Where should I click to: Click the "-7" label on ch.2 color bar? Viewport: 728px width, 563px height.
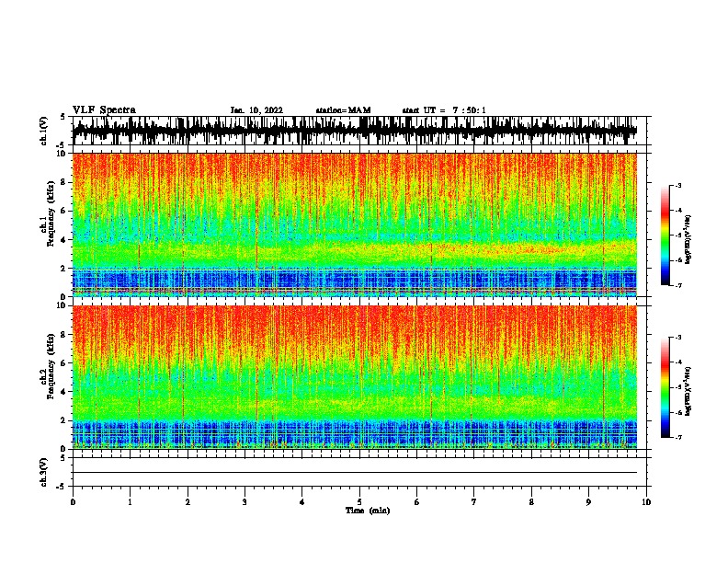point(678,437)
